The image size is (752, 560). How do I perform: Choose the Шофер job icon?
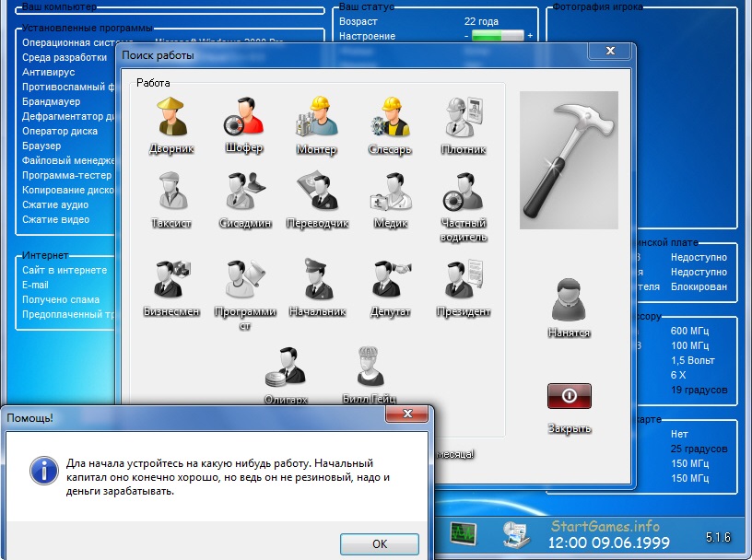[243, 119]
